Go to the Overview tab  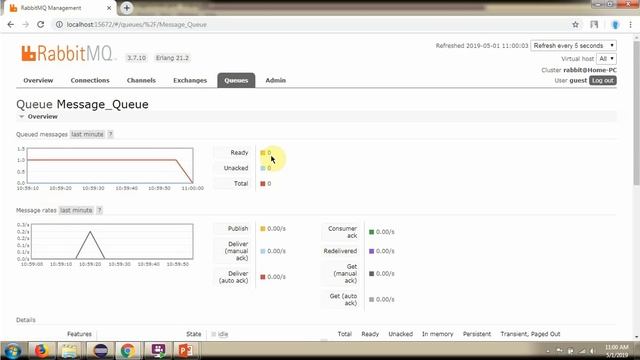pyautogui.click(x=38, y=80)
